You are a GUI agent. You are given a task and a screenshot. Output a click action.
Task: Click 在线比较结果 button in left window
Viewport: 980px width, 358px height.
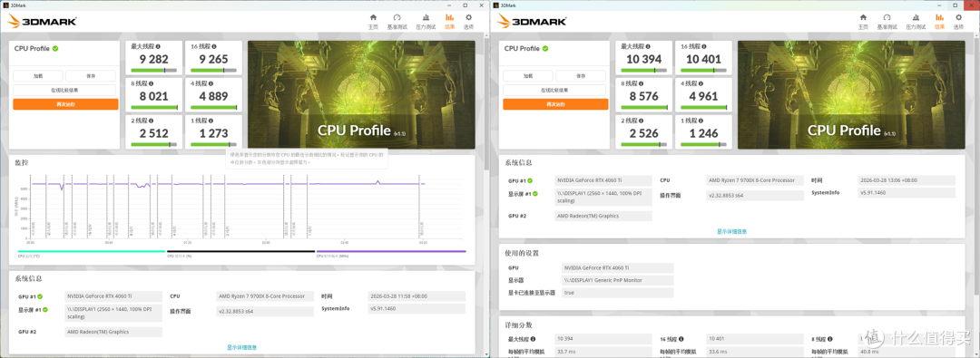point(65,90)
